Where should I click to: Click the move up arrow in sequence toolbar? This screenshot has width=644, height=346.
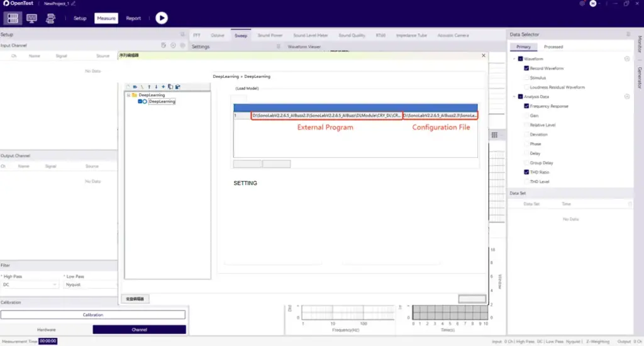tap(149, 87)
